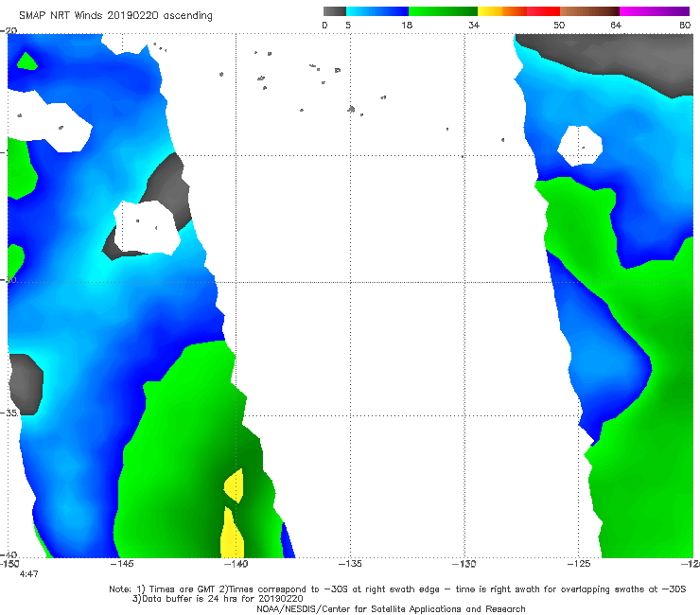The width and height of the screenshot is (700, 615).
Task: Click the gray segment of the color bar
Action: (335, 11)
